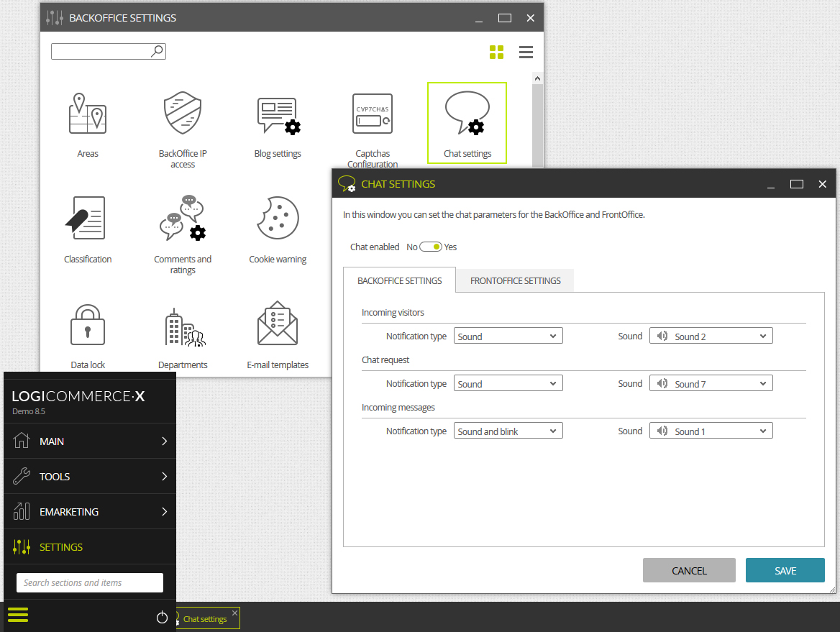Open Chat request Sound 7 dropdown
Screen dimensions: 840x632
[711, 383]
